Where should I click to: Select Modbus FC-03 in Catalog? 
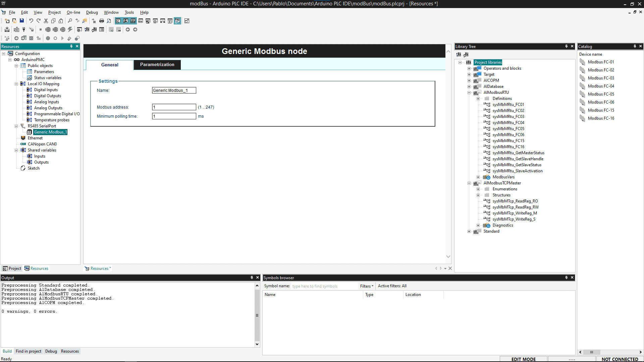[601, 78]
